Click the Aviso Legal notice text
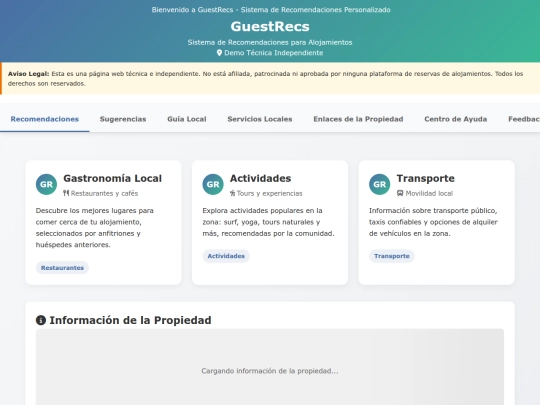Viewport: 540px width, 405px height. (x=266, y=79)
